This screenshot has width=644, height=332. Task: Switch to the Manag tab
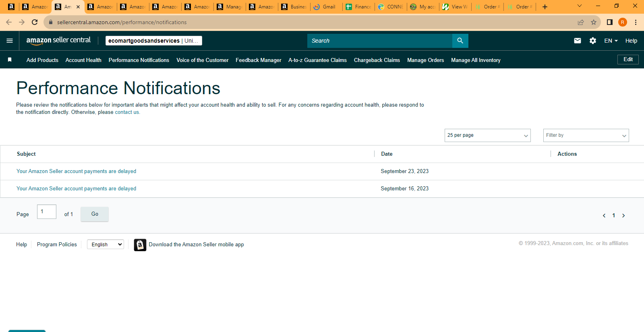tap(230, 7)
